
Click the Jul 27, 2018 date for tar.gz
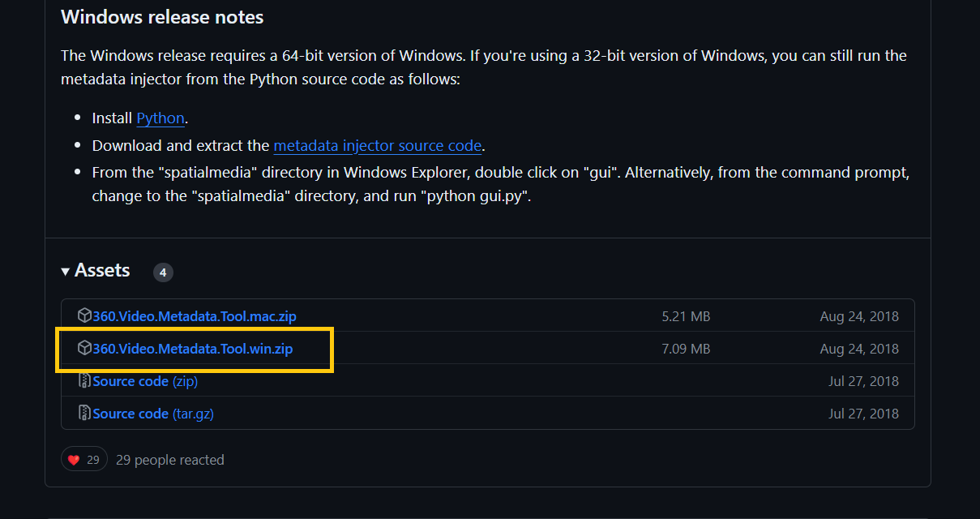click(863, 414)
